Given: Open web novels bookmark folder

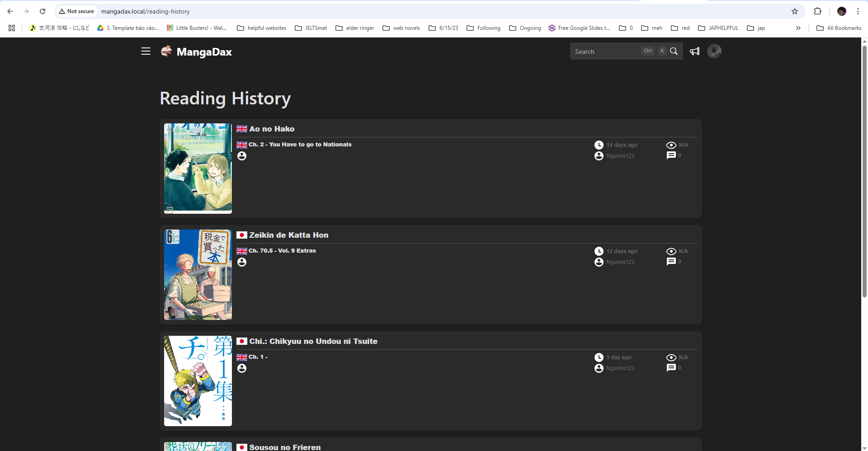Looking at the screenshot, I should (x=401, y=28).
